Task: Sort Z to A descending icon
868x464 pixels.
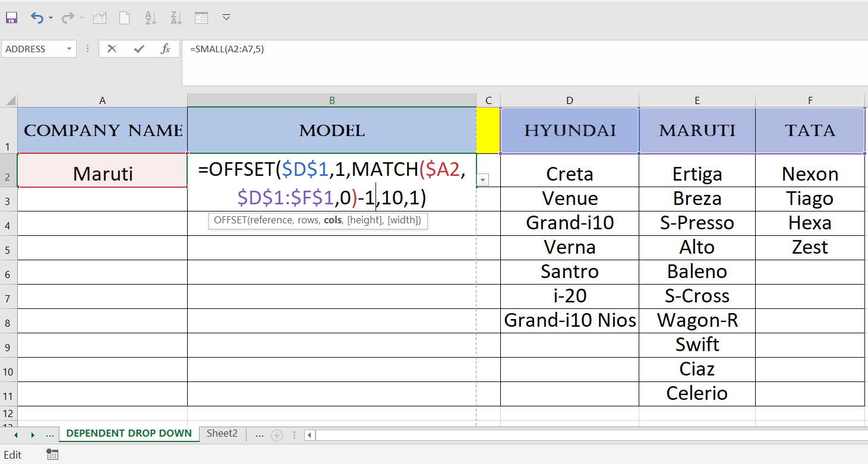Action: [x=176, y=18]
